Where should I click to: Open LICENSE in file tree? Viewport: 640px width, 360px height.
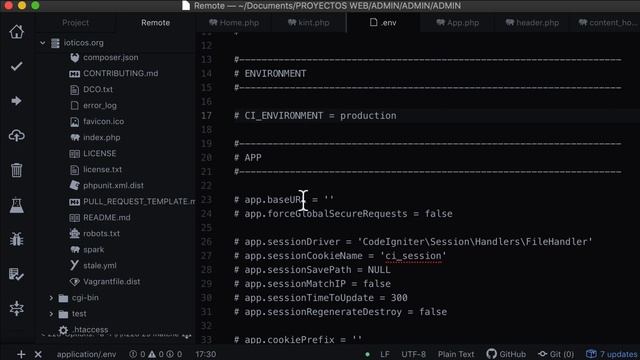(100, 153)
